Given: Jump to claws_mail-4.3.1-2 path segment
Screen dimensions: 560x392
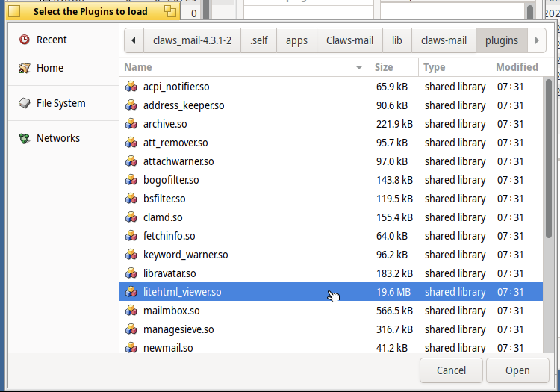Looking at the screenshot, I should pyautogui.click(x=192, y=40).
